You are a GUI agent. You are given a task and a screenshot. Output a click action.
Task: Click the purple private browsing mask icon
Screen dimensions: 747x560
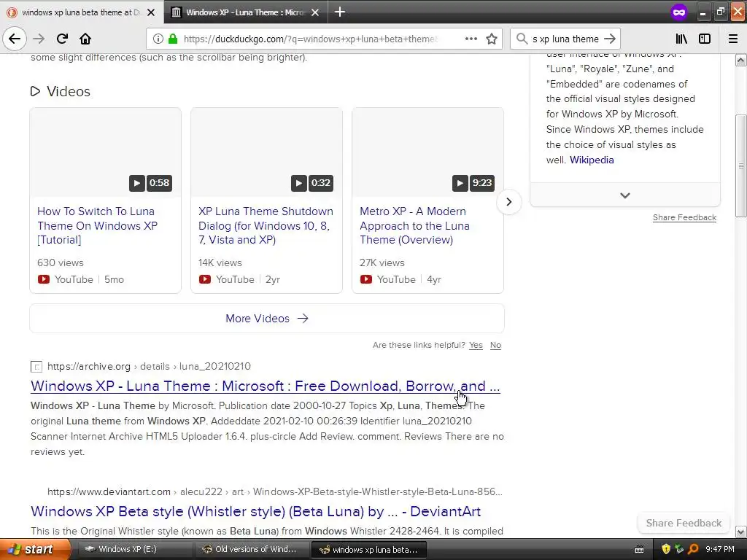coord(679,12)
